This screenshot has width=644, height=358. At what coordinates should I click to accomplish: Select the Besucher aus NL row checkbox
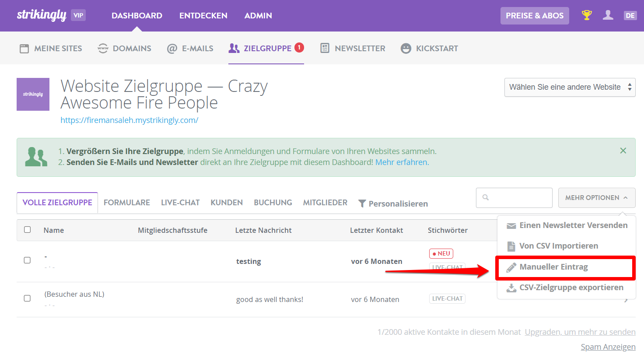27,298
